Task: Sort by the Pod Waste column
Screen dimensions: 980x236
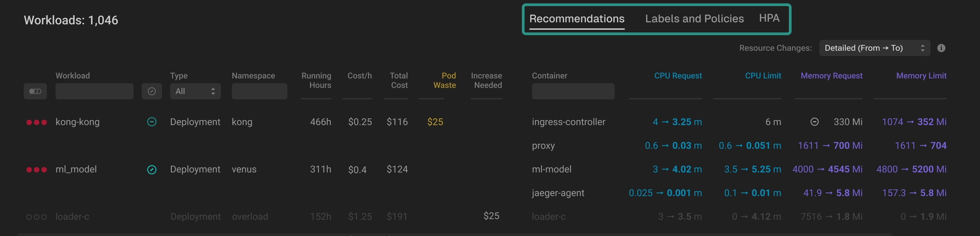Action: tap(444, 80)
